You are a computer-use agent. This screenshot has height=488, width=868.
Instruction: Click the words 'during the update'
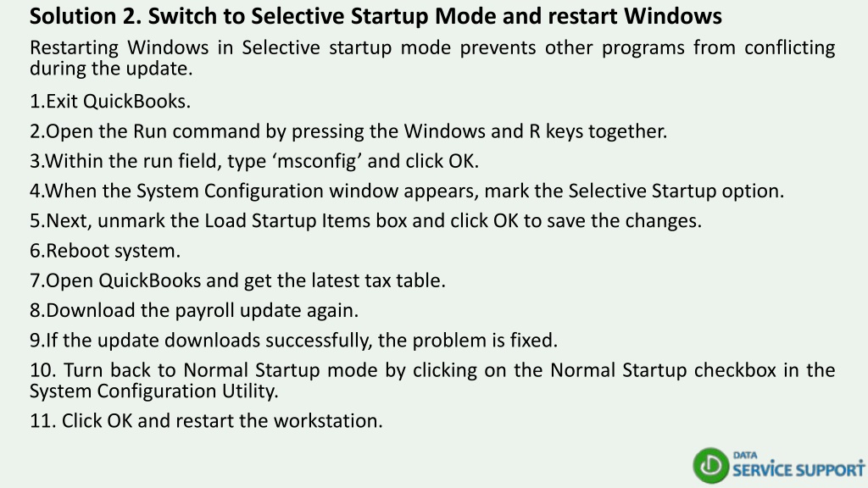click(111, 69)
